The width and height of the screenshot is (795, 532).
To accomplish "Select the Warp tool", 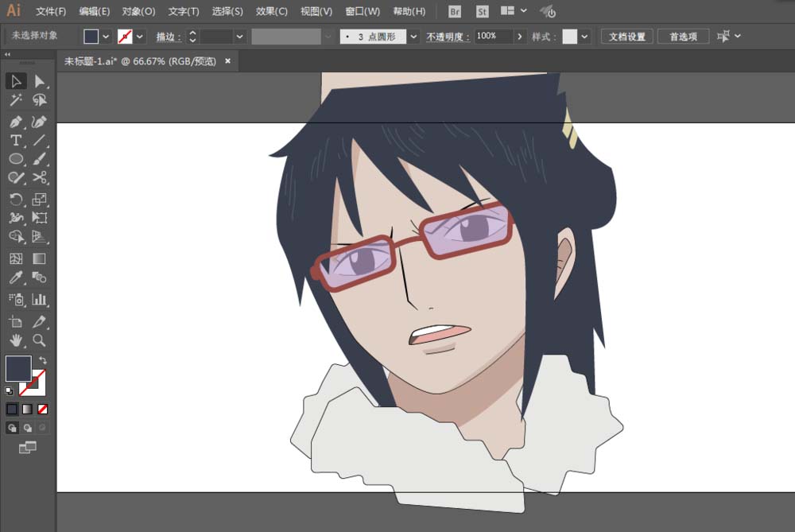I will 16,218.
